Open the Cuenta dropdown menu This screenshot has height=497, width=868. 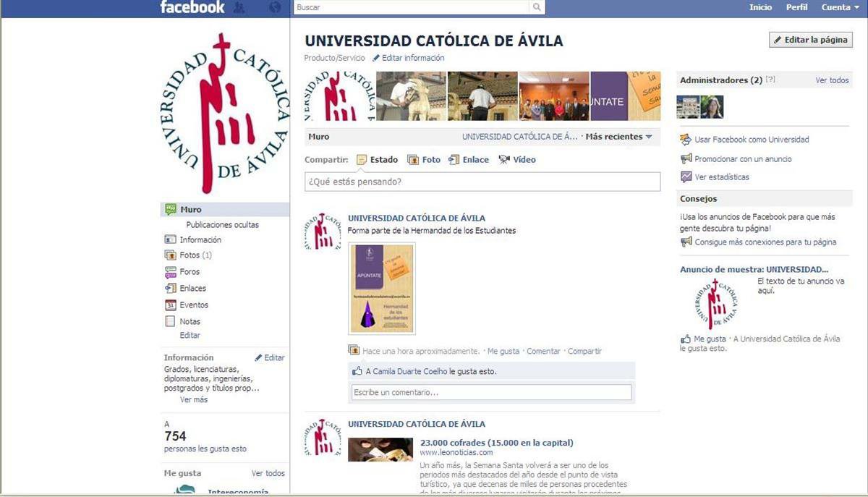click(840, 7)
